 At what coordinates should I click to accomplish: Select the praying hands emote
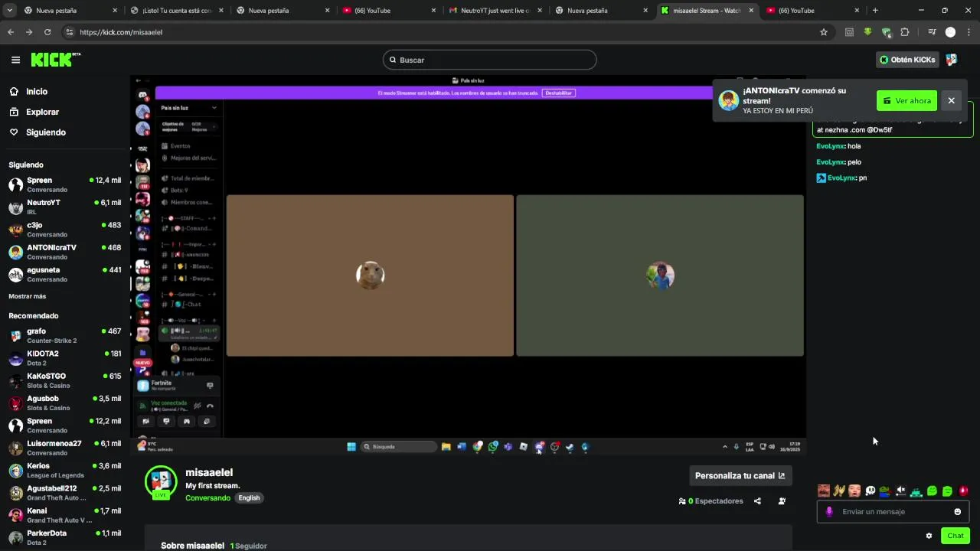839,491
